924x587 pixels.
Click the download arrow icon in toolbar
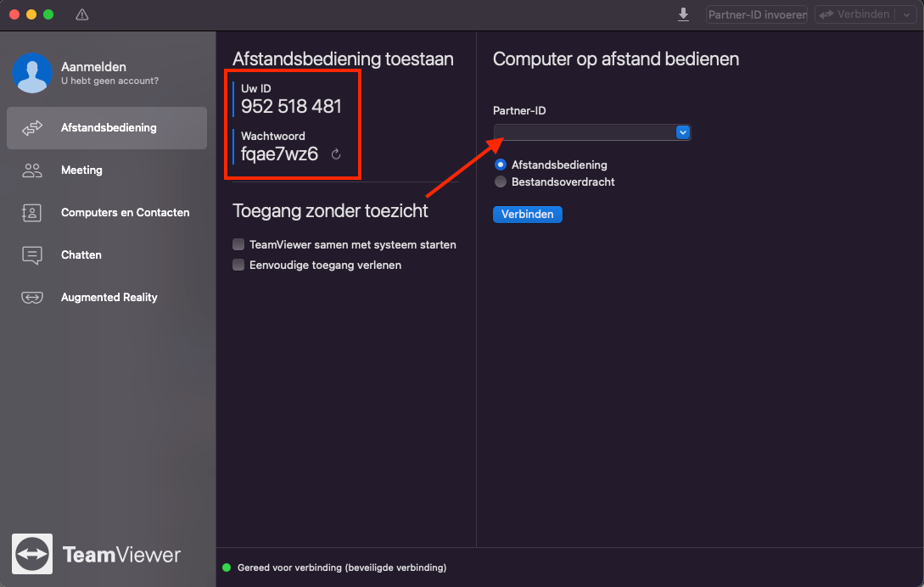pos(684,14)
